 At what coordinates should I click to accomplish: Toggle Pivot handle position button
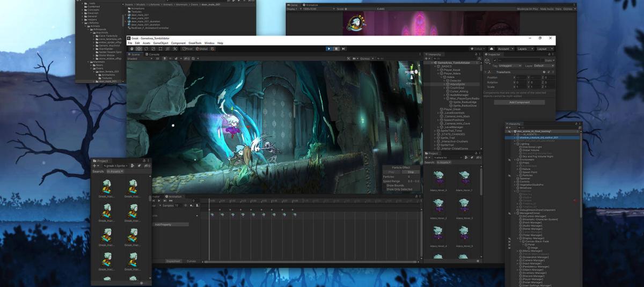click(x=188, y=49)
